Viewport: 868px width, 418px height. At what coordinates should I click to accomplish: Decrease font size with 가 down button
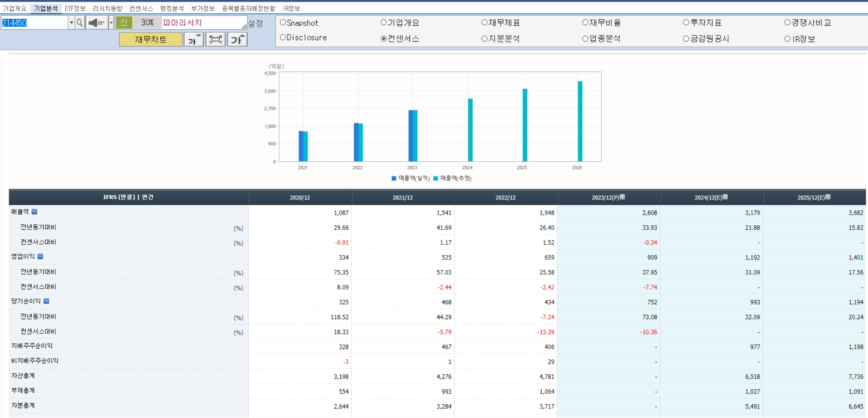(194, 39)
